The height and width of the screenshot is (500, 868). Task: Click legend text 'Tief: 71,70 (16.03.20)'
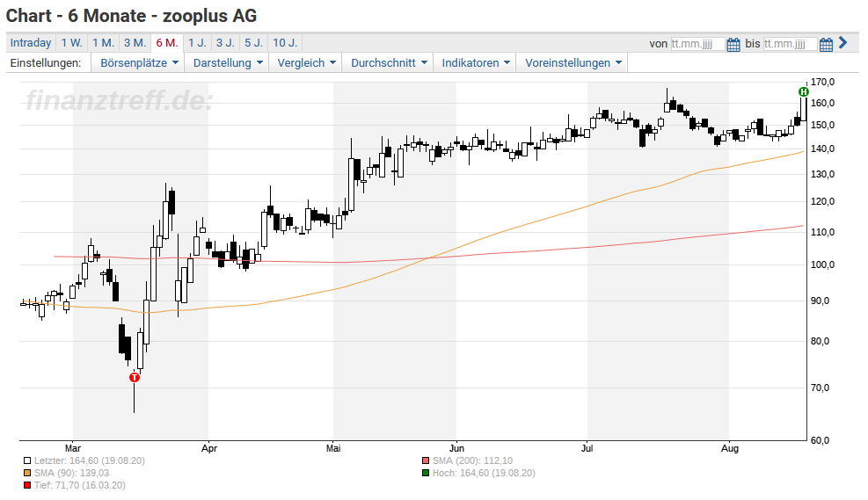(80, 486)
